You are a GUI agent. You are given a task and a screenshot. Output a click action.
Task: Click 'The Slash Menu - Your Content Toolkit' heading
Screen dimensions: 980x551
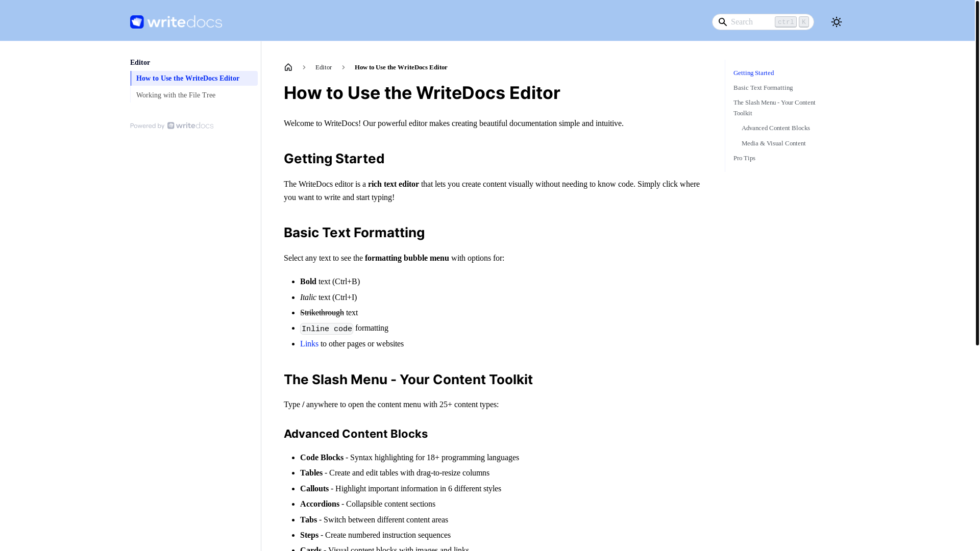(408, 380)
